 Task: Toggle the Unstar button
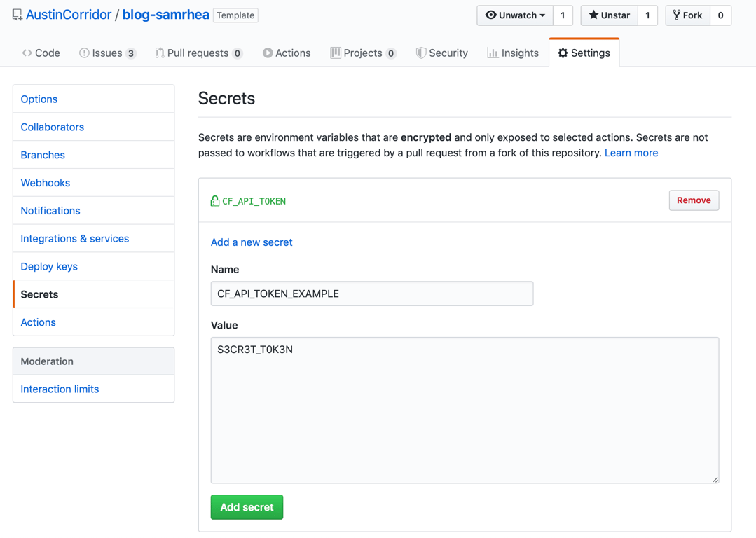point(610,15)
